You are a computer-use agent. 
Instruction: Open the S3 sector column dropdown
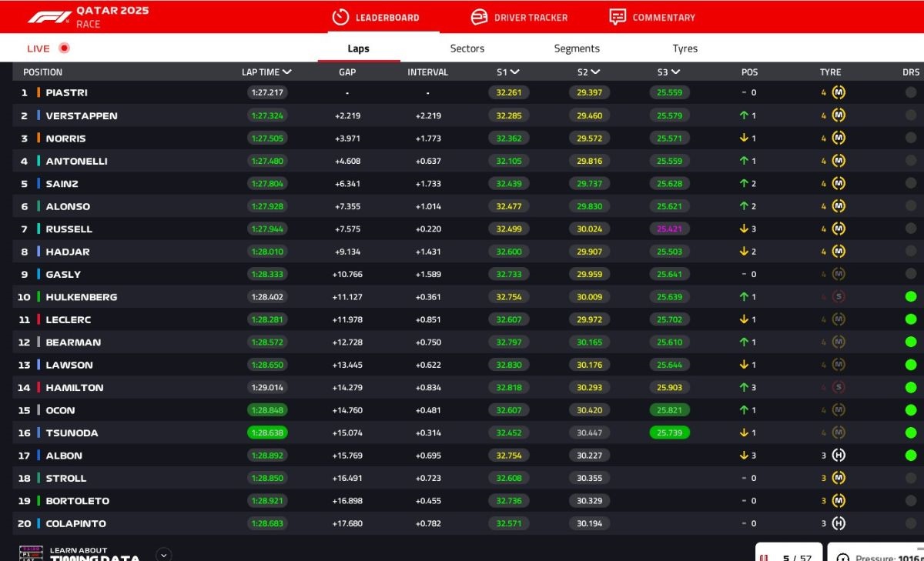click(x=675, y=72)
